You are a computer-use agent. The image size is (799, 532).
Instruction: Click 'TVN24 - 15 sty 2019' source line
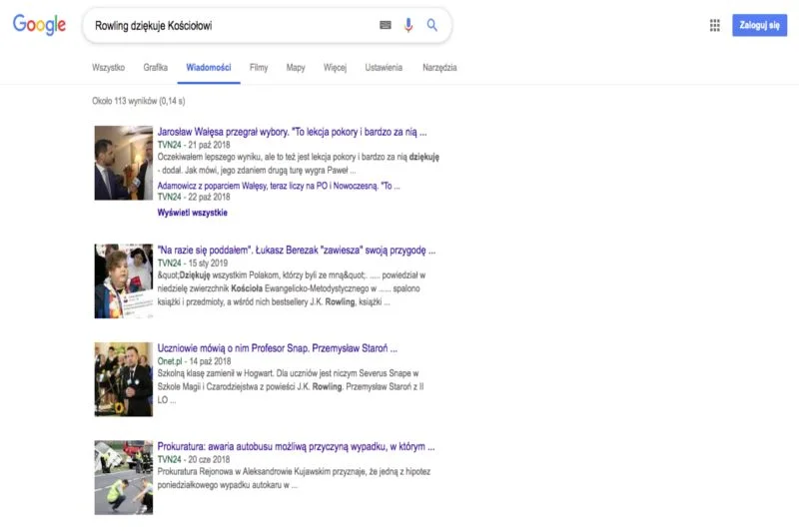click(x=193, y=264)
